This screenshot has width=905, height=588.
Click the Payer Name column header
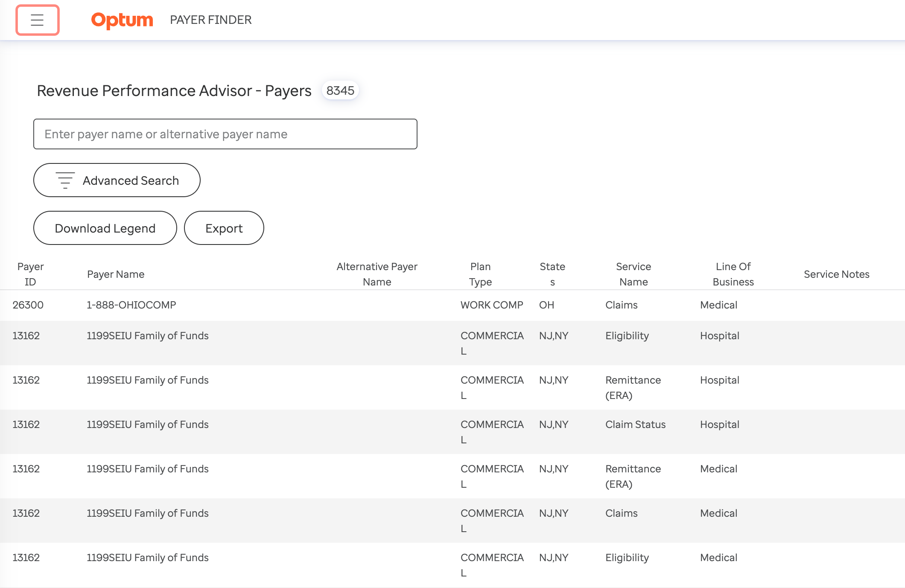pyautogui.click(x=116, y=274)
